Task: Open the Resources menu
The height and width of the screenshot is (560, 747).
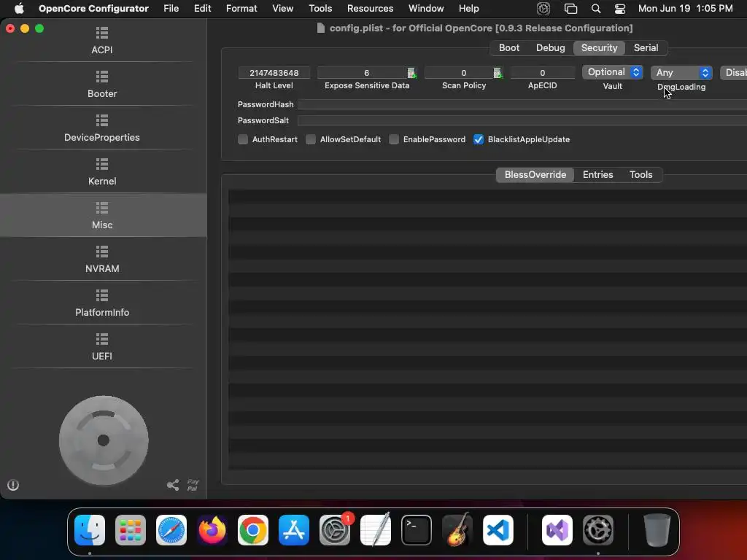Action: (370, 9)
